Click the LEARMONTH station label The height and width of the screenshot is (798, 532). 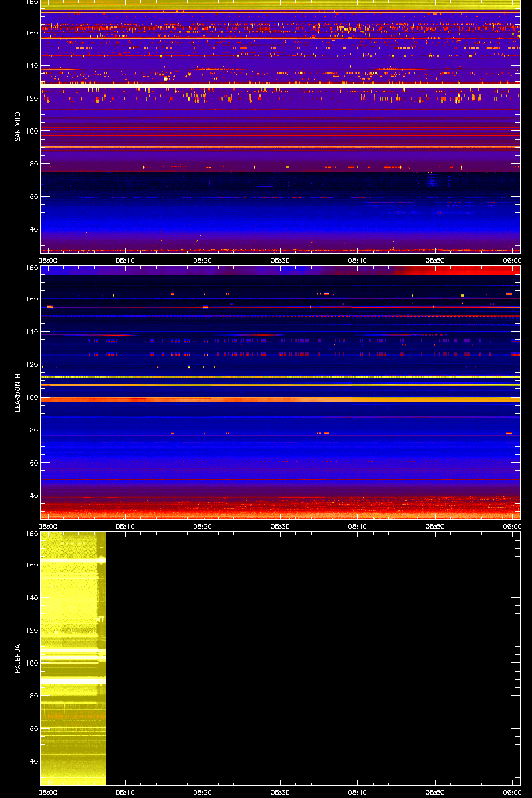tap(17, 392)
